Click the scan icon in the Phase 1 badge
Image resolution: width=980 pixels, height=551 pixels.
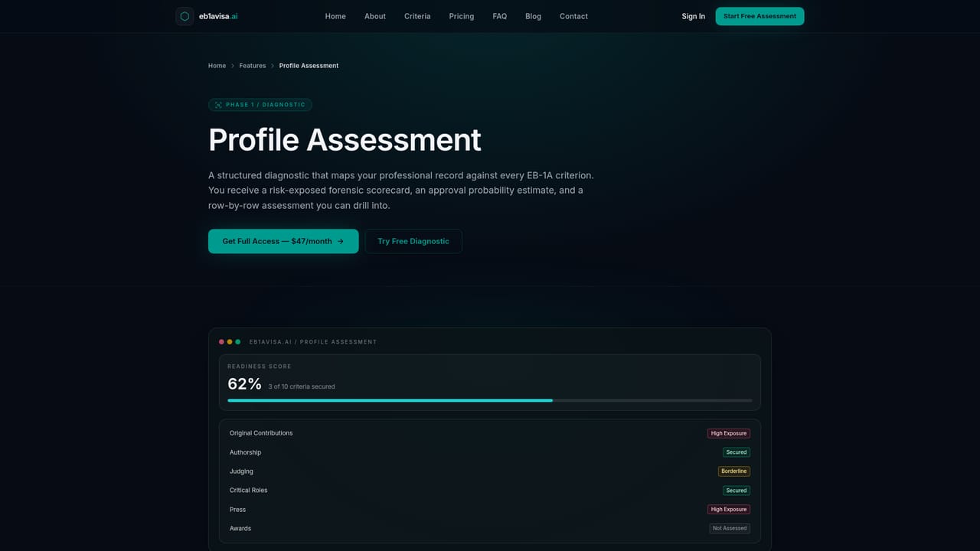[x=218, y=105]
